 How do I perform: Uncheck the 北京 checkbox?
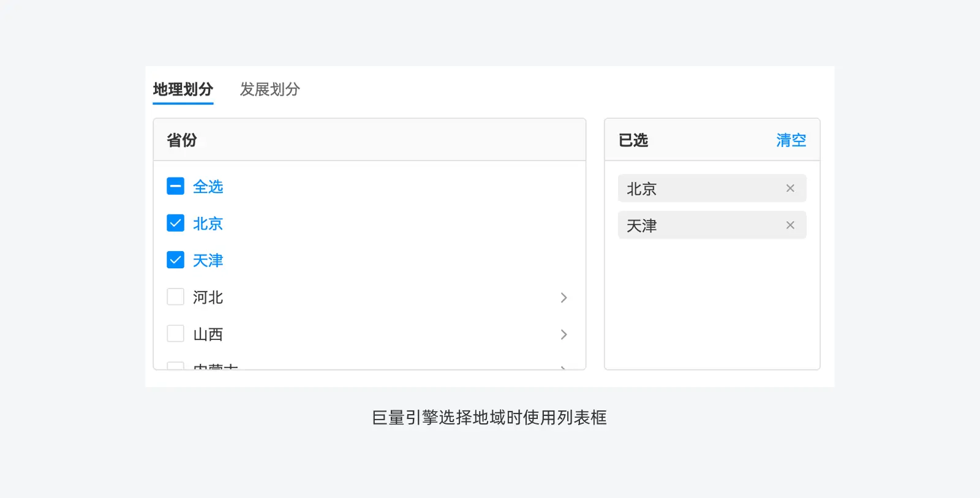point(175,223)
